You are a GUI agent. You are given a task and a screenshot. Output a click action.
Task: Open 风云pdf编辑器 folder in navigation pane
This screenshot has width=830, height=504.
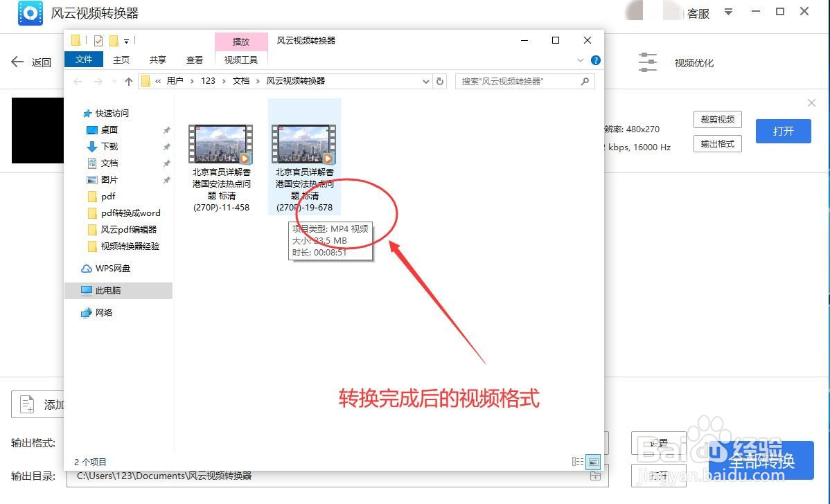[129, 230]
